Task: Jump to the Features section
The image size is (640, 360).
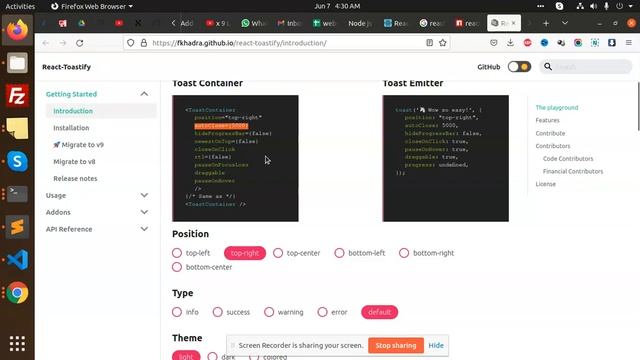Action: point(547,120)
